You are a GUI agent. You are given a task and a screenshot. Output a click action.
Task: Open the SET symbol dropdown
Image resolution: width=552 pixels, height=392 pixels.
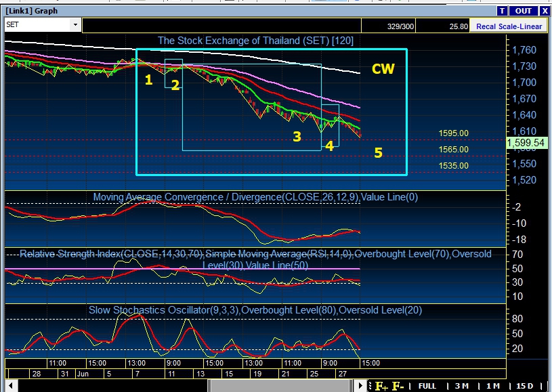pos(75,25)
